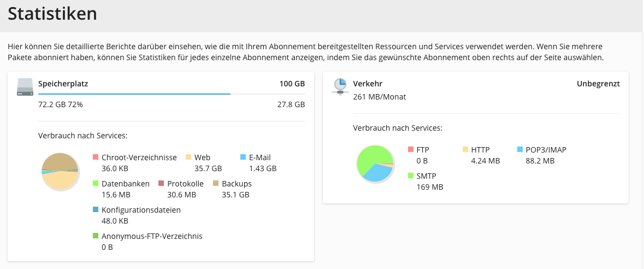Click the Datenbanken green legend swatch
This screenshot has height=269, width=644.
pos(96,184)
